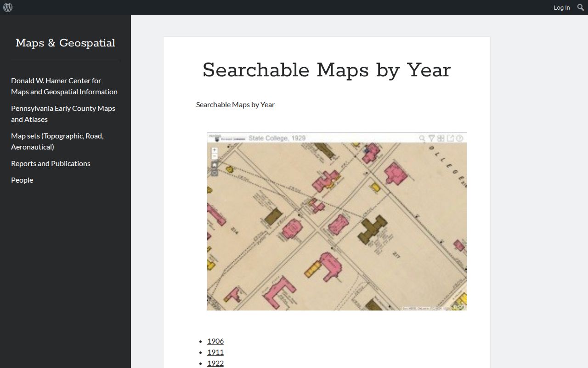Click the State College 1929 map image
Screen dimensions: 588x368
[337, 221]
